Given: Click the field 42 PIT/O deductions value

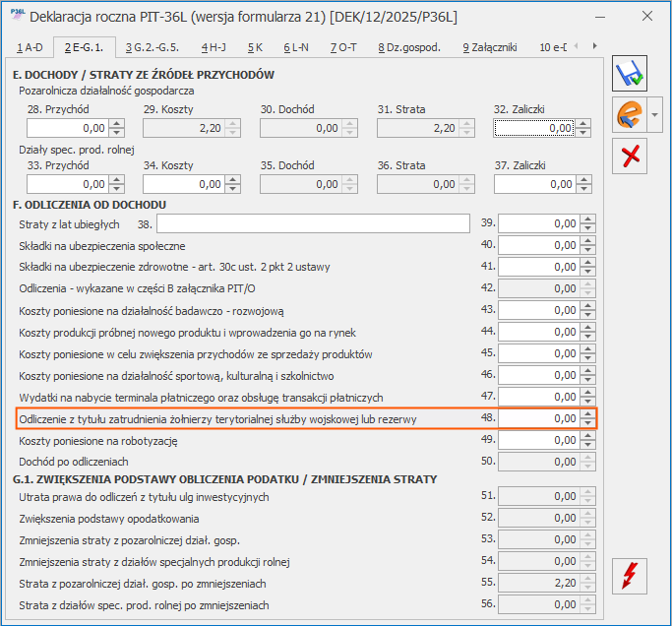Looking at the screenshot, I should tap(539, 288).
